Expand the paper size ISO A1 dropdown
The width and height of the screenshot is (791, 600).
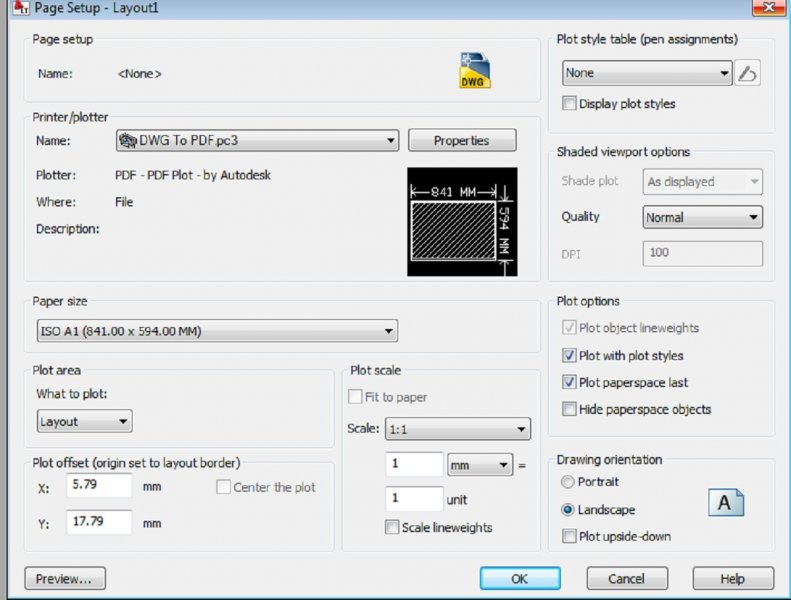(217, 331)
